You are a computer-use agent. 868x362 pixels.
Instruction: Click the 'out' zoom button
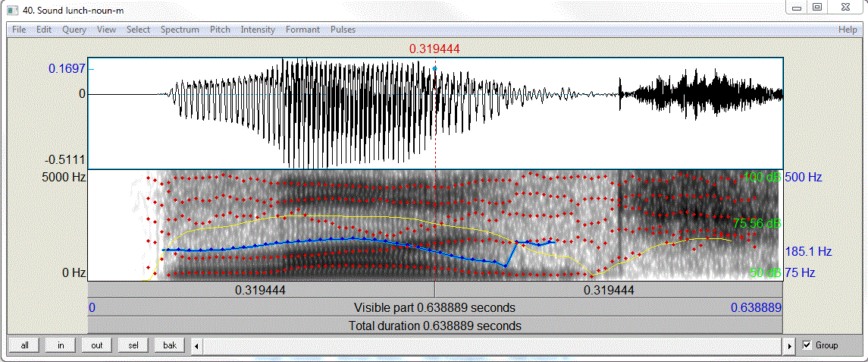(x=97, y=345)
